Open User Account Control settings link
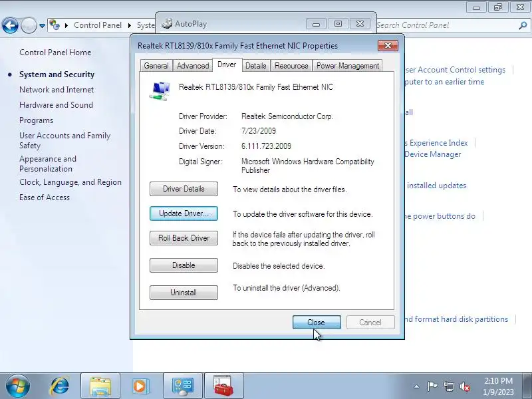This screenshot has height=399, width=532. pos(455,70)
